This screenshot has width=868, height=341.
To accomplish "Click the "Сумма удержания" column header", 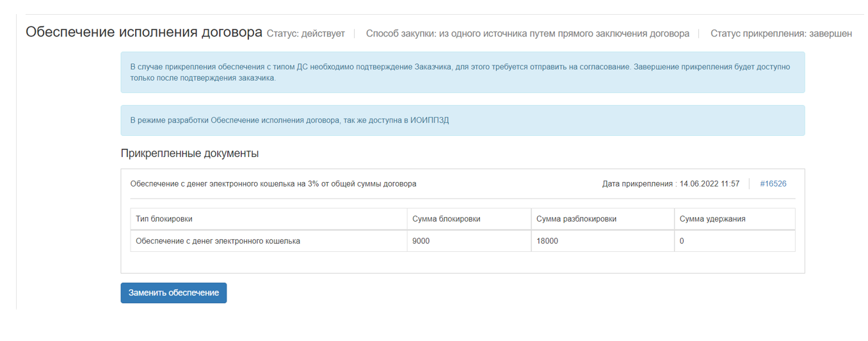I will 712,219.
